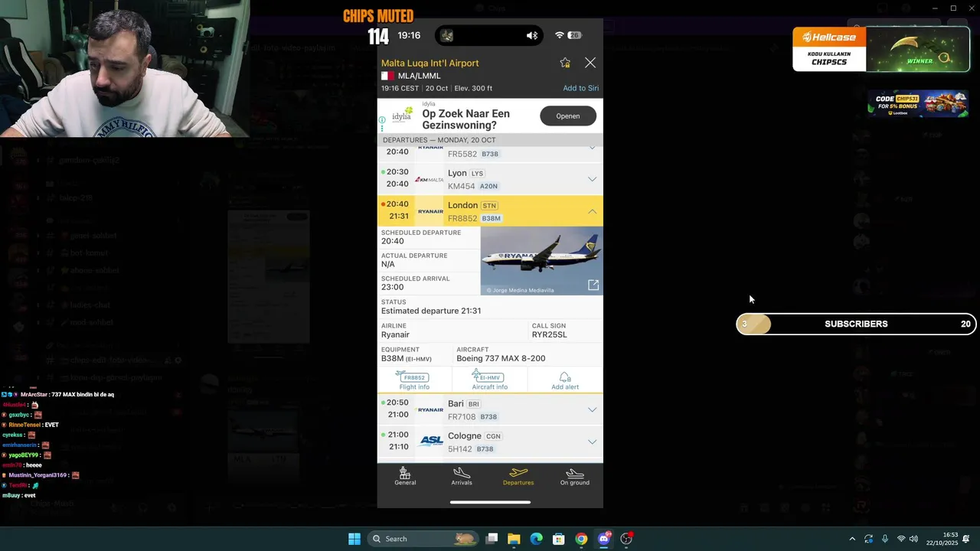Open photo in external view icon
The height and width of the screenshot is (551, 980).
click(593, 285)
